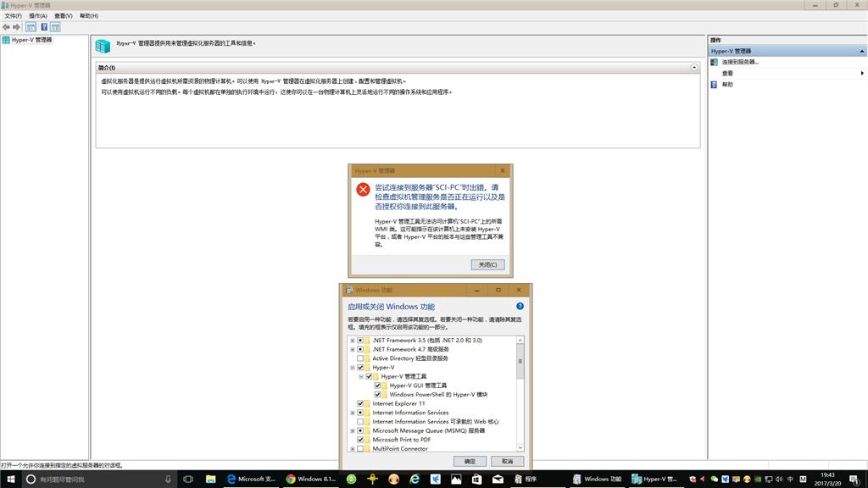
Task: Click the features list scroll-down arrow
Action: tap(520, 447)
